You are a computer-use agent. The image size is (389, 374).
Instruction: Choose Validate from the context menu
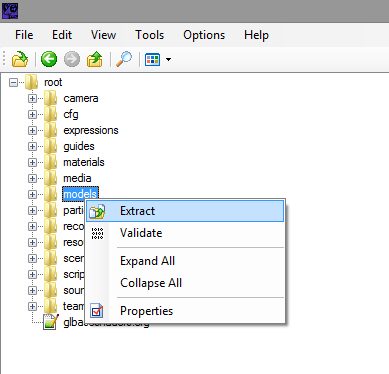[185, 233]
